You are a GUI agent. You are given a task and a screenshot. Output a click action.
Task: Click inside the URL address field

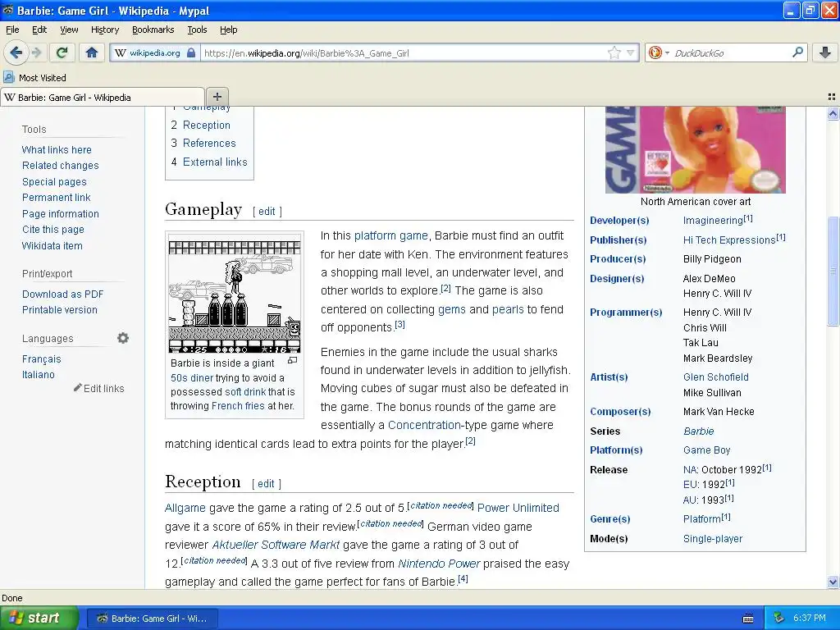[x=404, y=53]
